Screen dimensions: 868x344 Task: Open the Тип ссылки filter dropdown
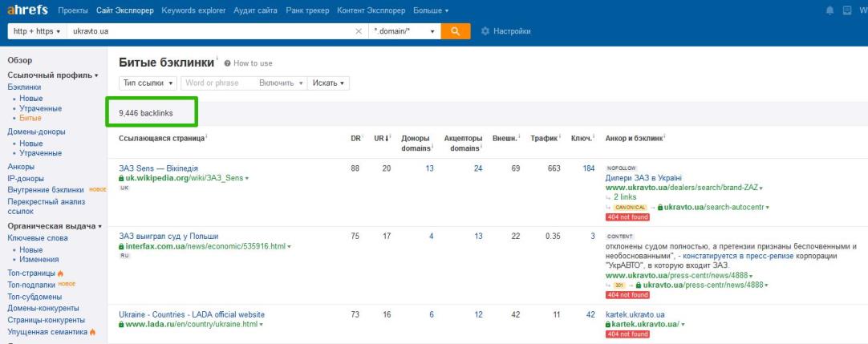pyautogui.click(x=148, y=83)
